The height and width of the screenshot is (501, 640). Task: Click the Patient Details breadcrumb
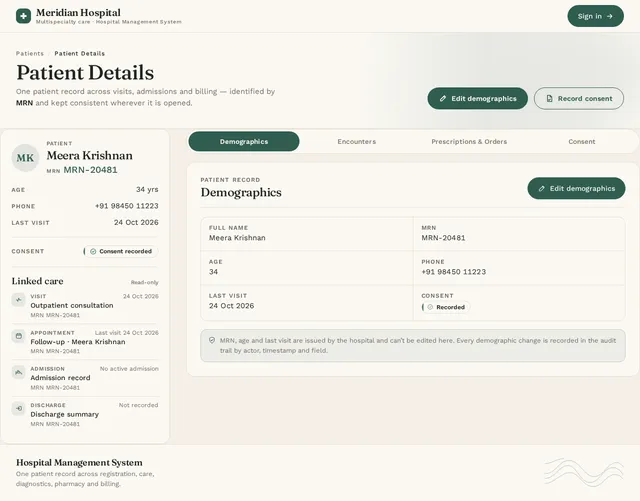coord(80,53)
